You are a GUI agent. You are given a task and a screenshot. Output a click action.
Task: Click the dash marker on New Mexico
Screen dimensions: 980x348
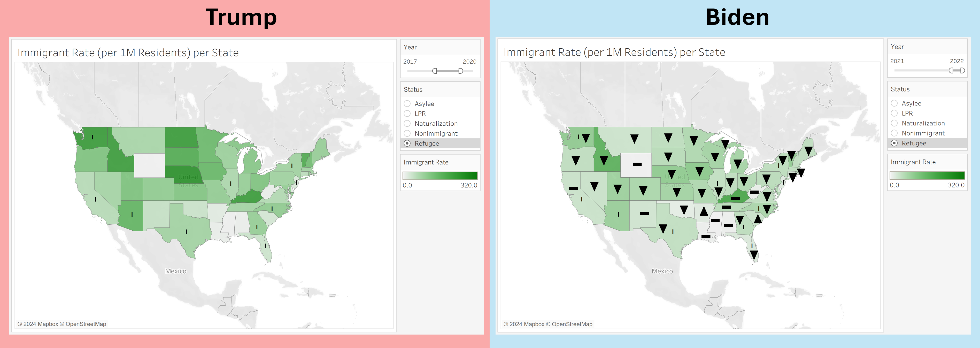tap(644, 214)
